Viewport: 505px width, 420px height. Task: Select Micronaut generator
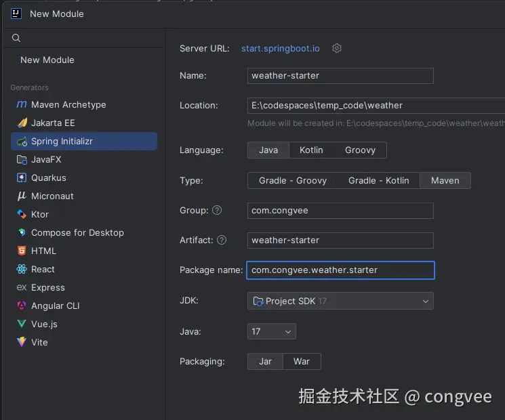tap(84, 196)
